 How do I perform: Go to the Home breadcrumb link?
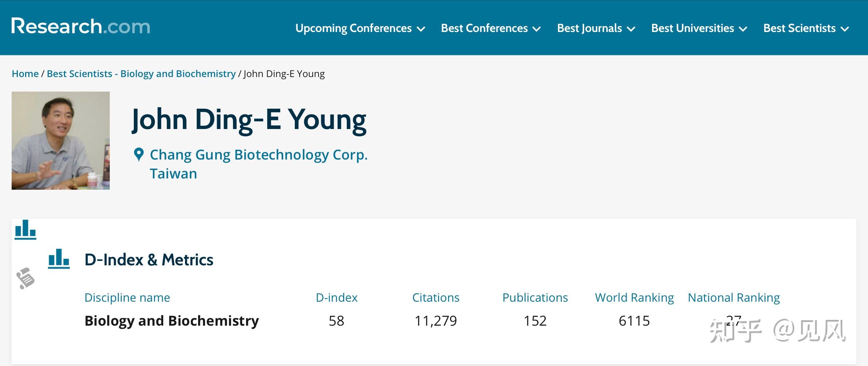click(25, 74)
